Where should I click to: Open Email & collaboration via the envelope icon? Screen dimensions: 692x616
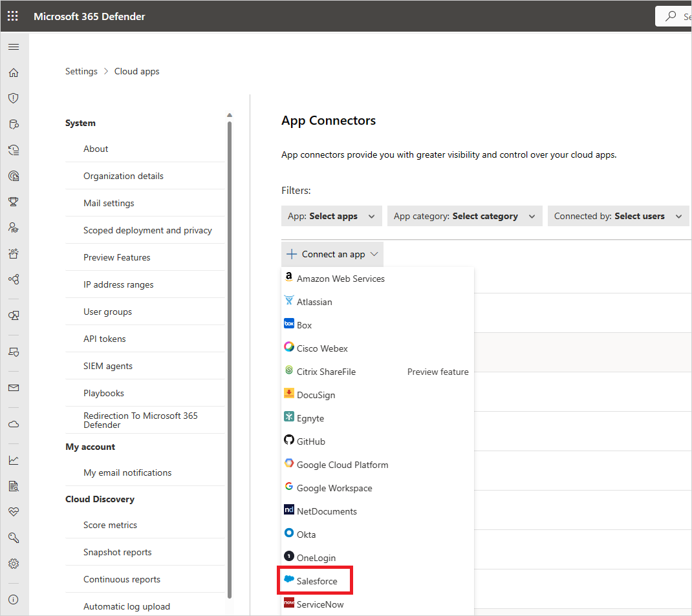pos(13,387)
